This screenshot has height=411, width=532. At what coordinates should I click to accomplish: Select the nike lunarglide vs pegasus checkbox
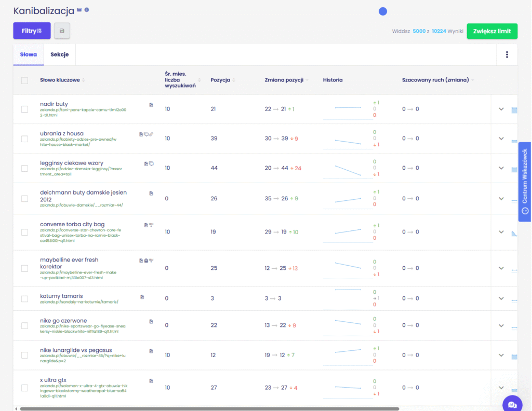point(24,355)
